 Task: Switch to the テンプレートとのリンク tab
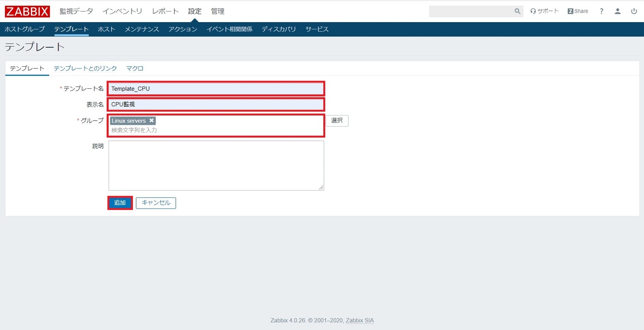(85, 68)
